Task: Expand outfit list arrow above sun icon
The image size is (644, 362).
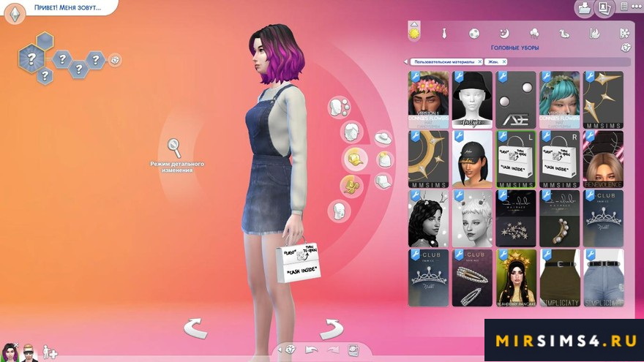Action: click(414, 24)
